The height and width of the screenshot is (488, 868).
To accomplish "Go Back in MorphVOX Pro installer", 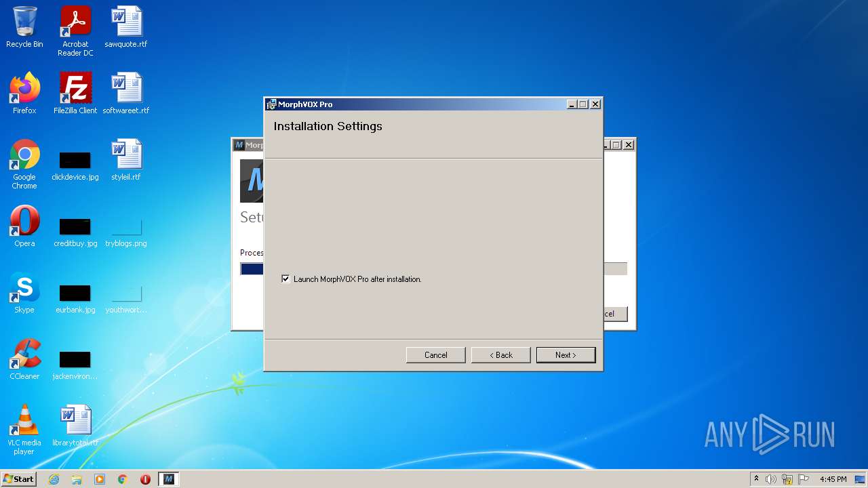I will [501, 355].
